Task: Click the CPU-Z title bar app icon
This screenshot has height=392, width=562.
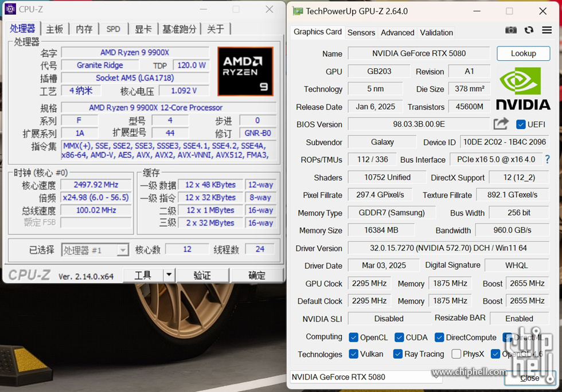Action: tap(10, 9)
